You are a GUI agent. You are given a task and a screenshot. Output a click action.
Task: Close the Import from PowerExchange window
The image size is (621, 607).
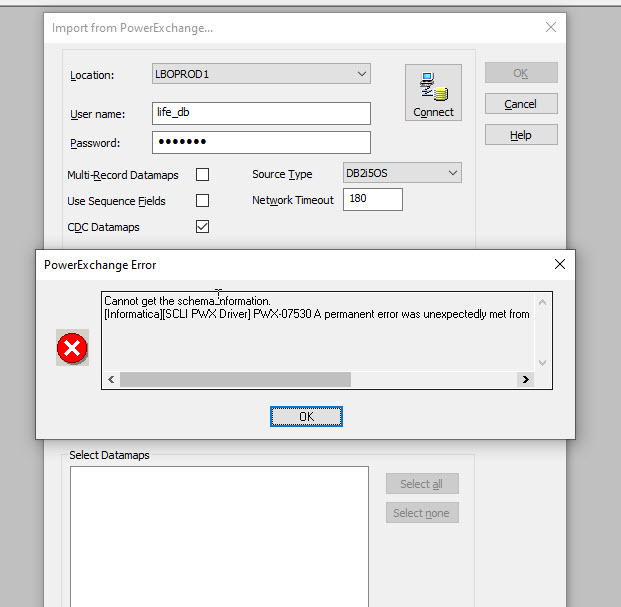[x=551, y=27]
